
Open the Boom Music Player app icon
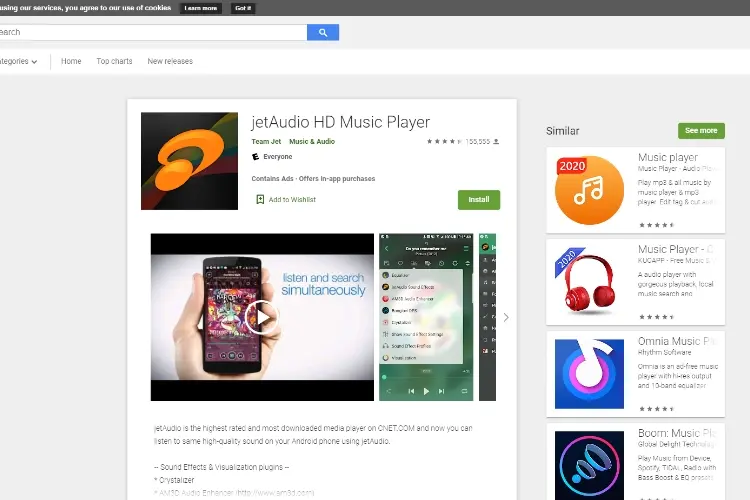pos(589,465)
